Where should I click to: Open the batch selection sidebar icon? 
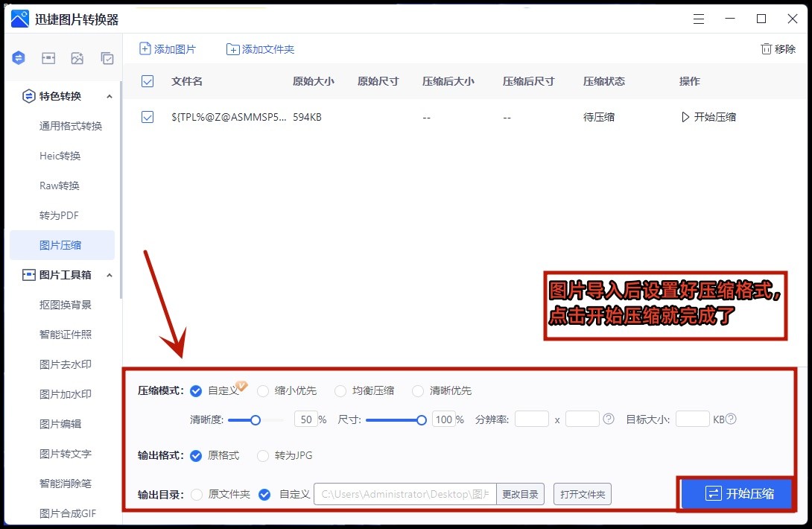coord(107,57)
